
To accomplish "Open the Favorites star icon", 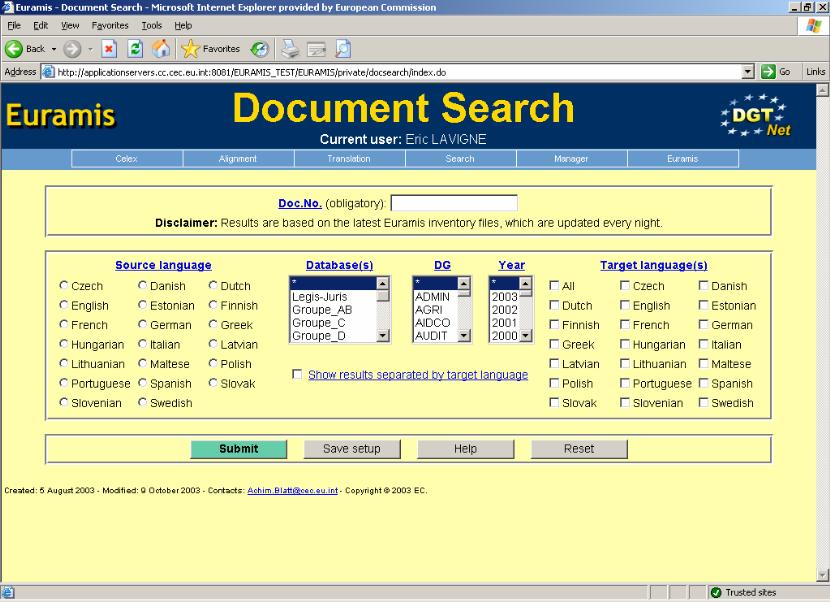I will pyautogui.click(x=190, y=49).
